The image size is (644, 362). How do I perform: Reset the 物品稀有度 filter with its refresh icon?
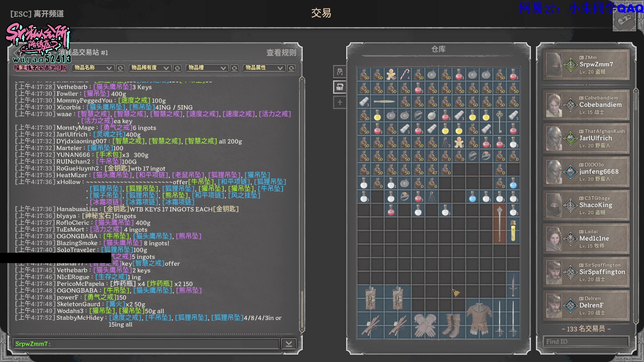(177, 68)
